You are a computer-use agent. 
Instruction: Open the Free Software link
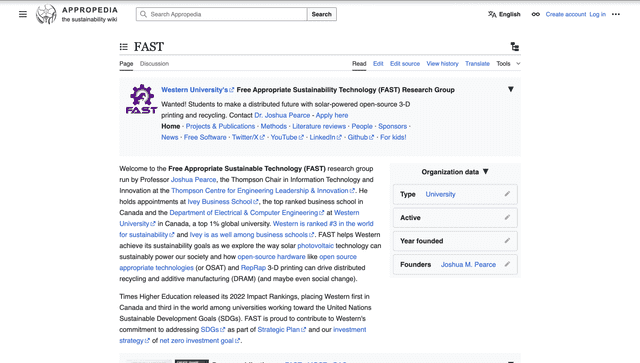pyautogui.click(x=205, y=138)
